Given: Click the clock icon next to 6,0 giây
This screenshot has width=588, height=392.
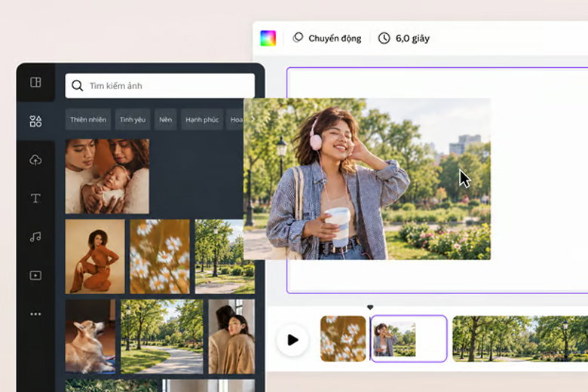Looking at the screenshot, I should 384,38.
